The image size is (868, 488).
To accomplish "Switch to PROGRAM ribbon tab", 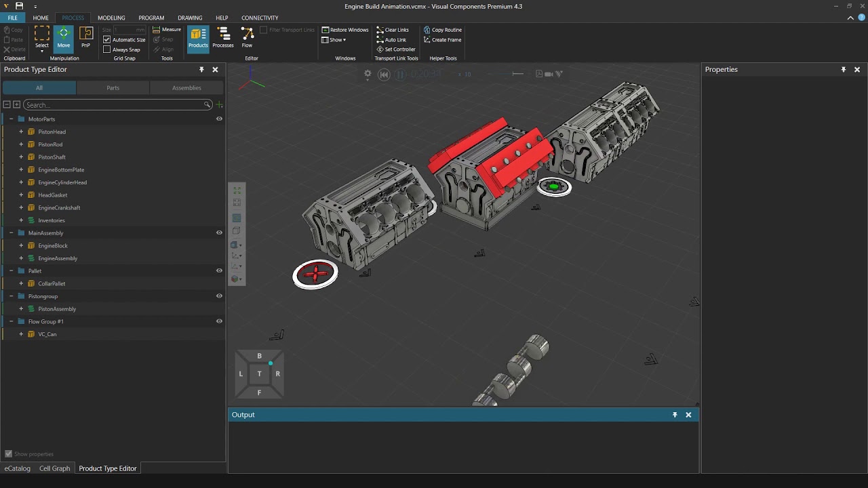I will (x=151, y=18).
